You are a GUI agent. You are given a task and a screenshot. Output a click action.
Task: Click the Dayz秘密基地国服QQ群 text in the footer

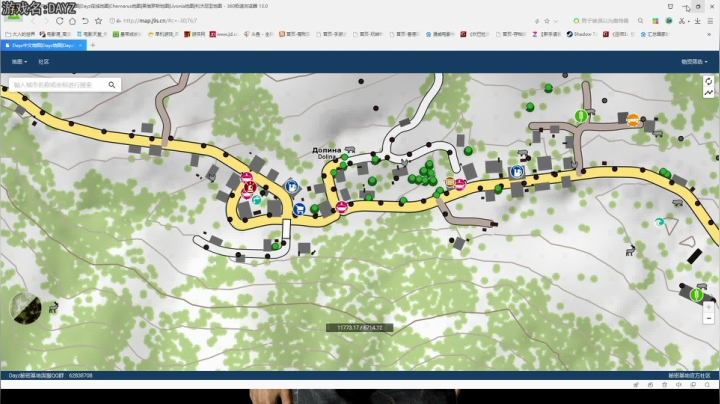[51, 376]
